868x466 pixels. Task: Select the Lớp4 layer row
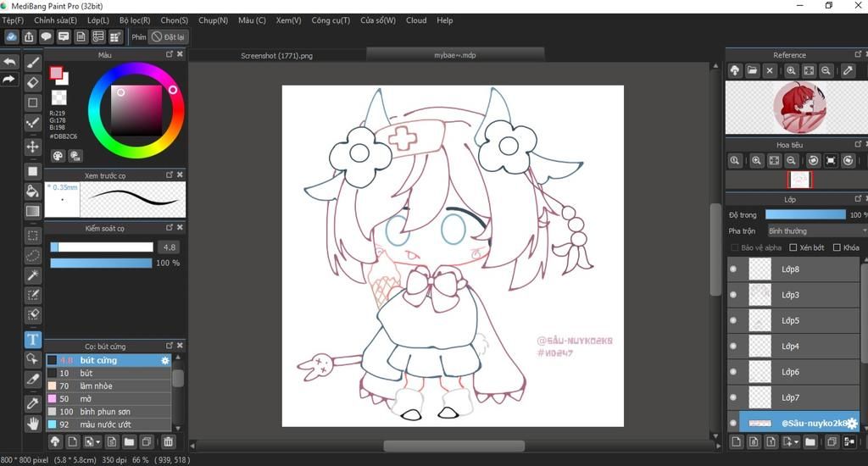(x=793, y=346)
